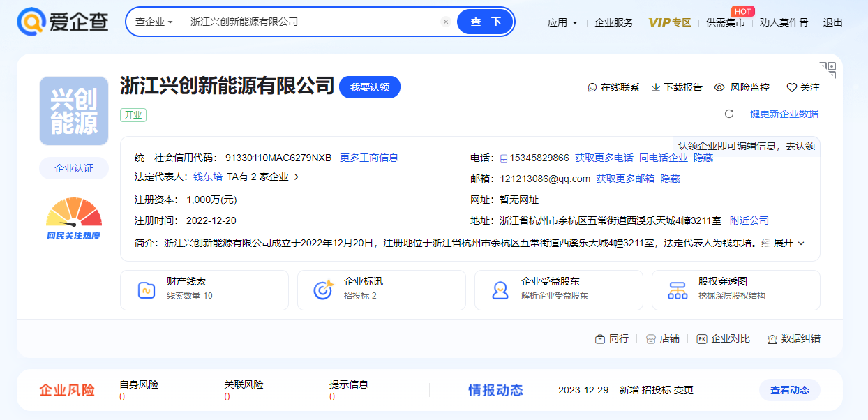Click the 关联风险 count
868x420 pixels.
pos(227,397)
